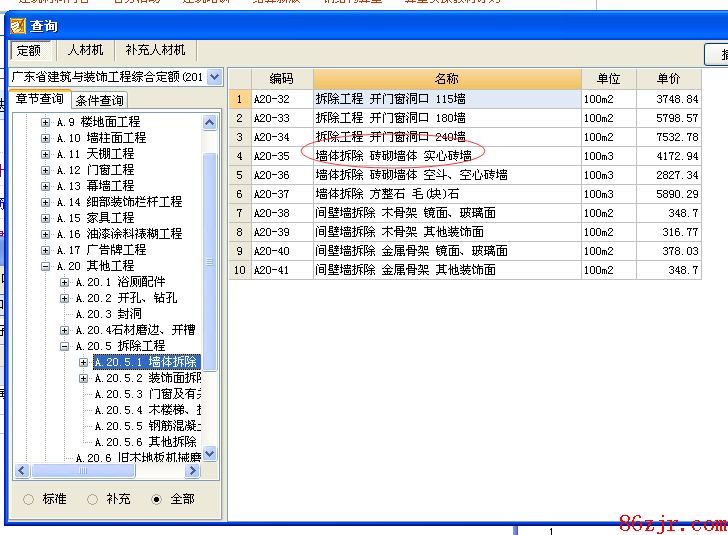Switch to the 人材机 tab
728x535 pixels.
pos(84,50)
